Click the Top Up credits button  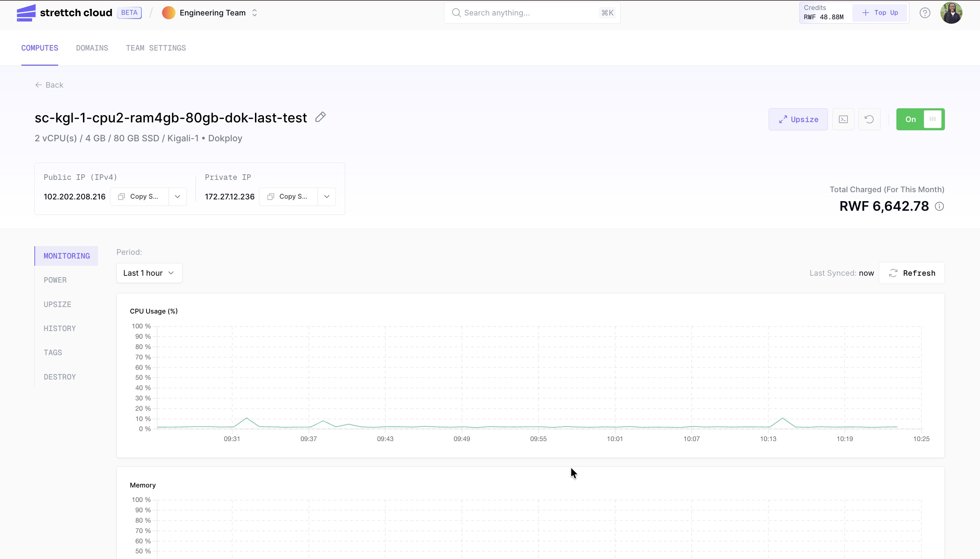point(880,13)
